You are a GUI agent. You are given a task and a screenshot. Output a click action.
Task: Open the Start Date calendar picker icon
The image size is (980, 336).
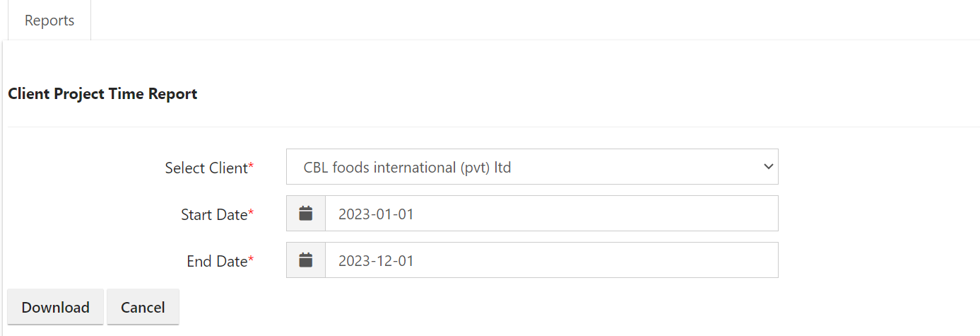click(x=305, y=214)
